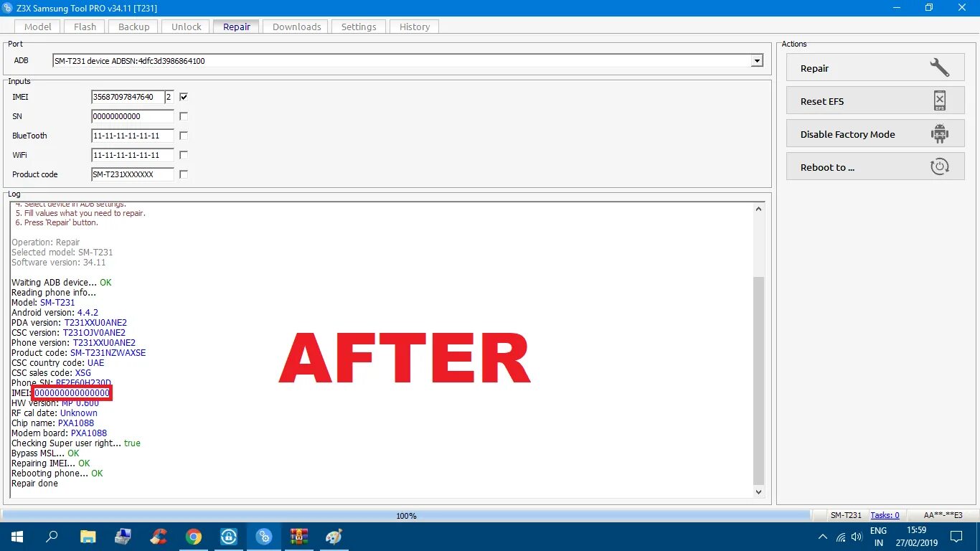Click 'Product code: SM-T231NZWAXSE' log line
The image size is (980, 551).
78,353
